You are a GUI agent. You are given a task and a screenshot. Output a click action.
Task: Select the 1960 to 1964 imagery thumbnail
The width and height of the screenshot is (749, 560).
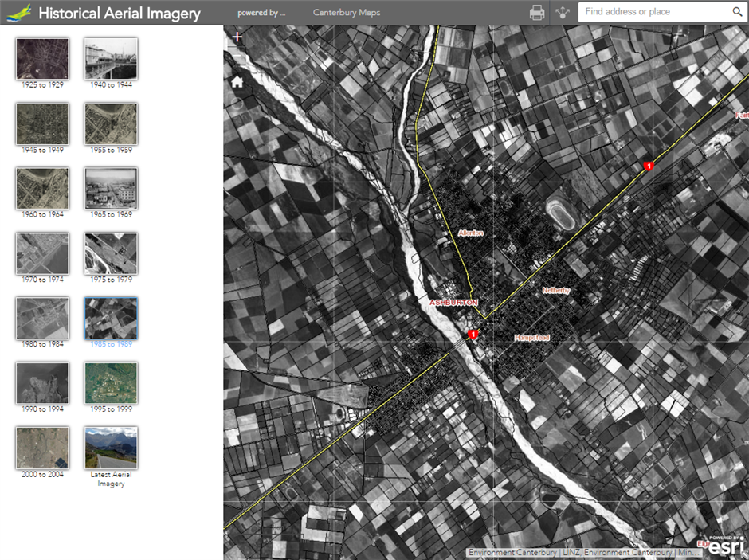(42, 189)
